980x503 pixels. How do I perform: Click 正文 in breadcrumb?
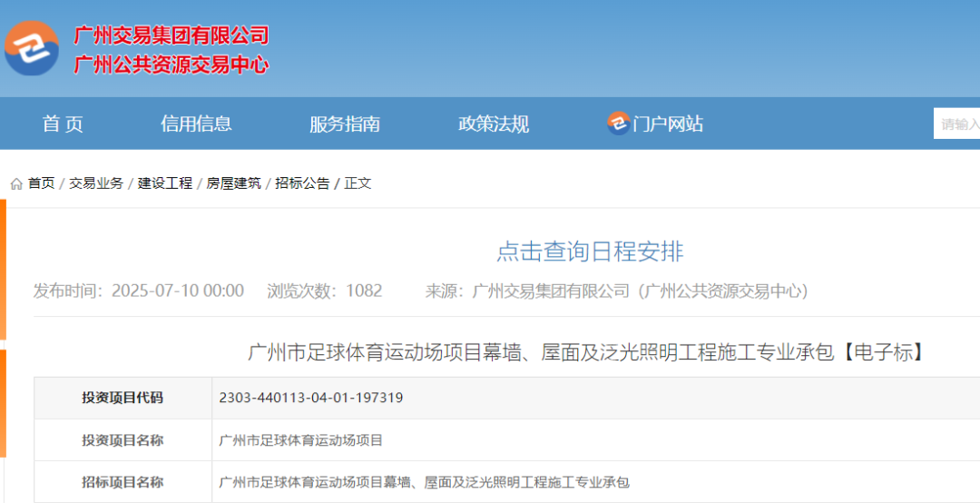(x=358, y=183)
